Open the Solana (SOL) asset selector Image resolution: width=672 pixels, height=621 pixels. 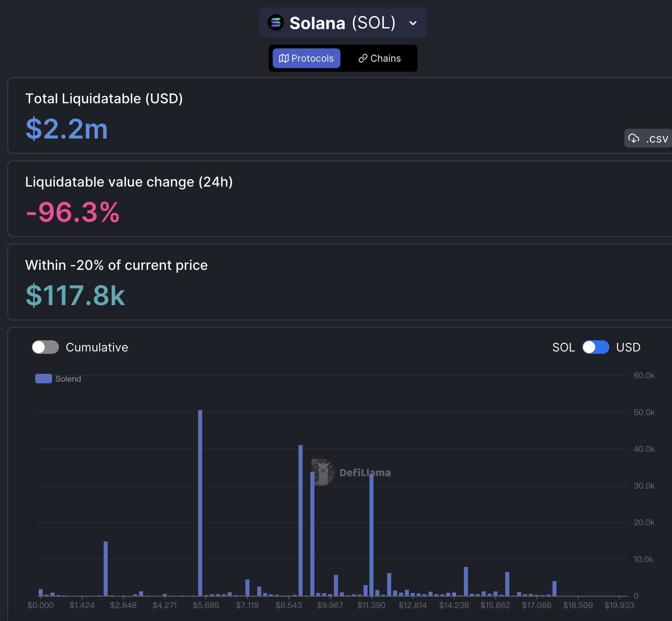[x=343, y=22]
